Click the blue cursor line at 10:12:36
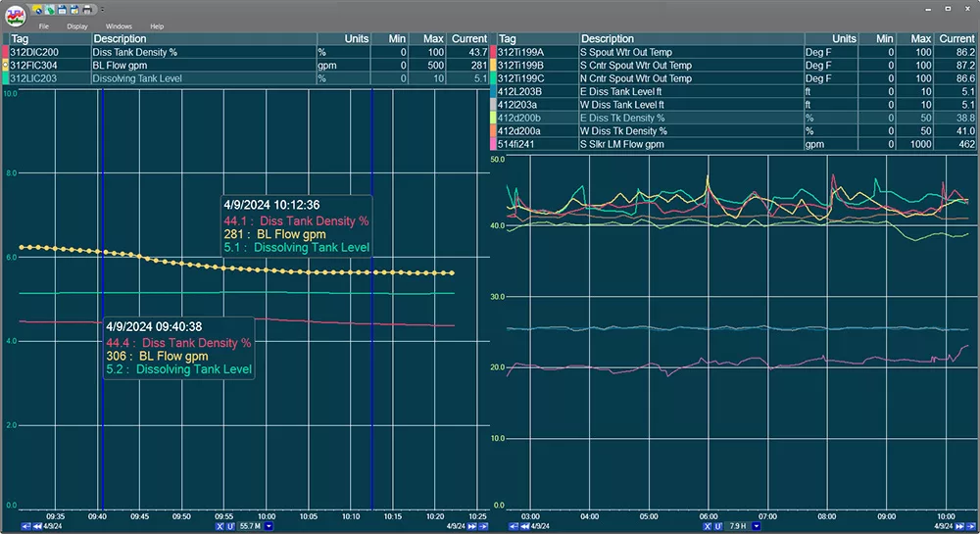This screenshot has height=534, width=980. pos(371,300)
